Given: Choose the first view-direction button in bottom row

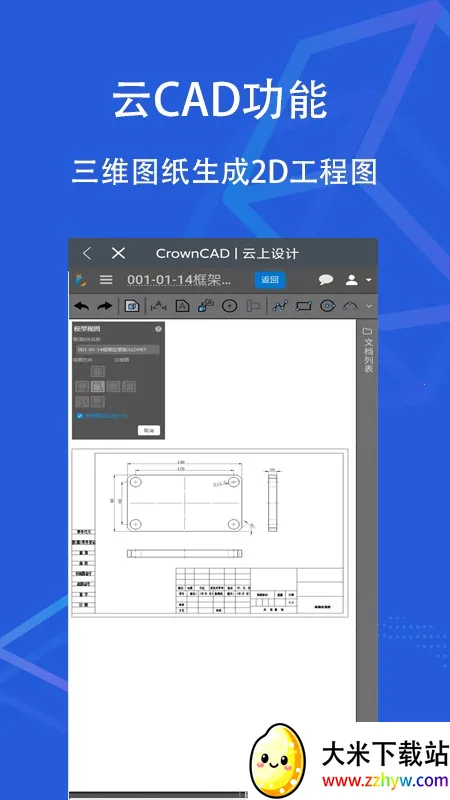Looking at the screenshot, I should pos(82,402).
